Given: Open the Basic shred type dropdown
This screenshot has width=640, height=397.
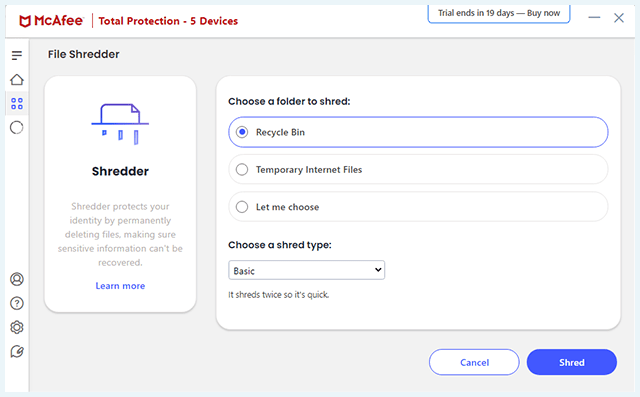Looking at the screenshot, I should 307,270.
